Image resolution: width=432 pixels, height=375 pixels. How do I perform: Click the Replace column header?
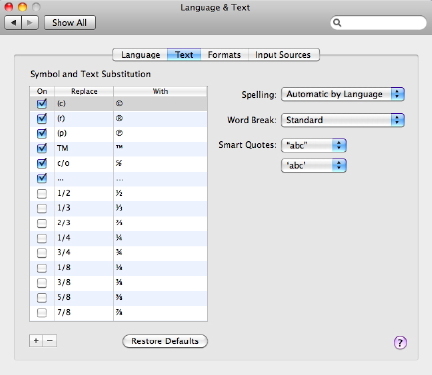click(x=84, y=91)
